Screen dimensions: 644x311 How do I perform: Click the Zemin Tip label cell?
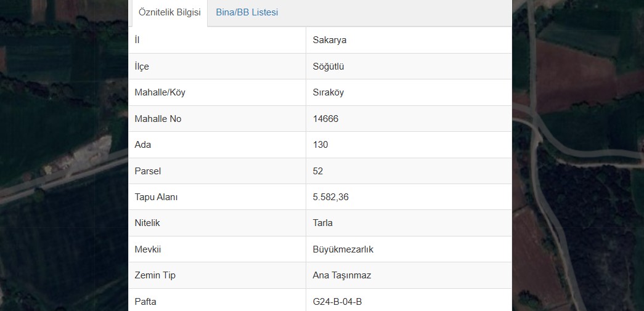218,275
